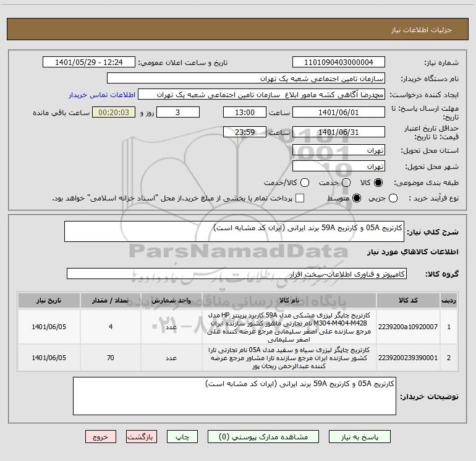Click the response deadline time 13:00 field
The height and width of the screenshot is (461, 476).
[245, 112]
